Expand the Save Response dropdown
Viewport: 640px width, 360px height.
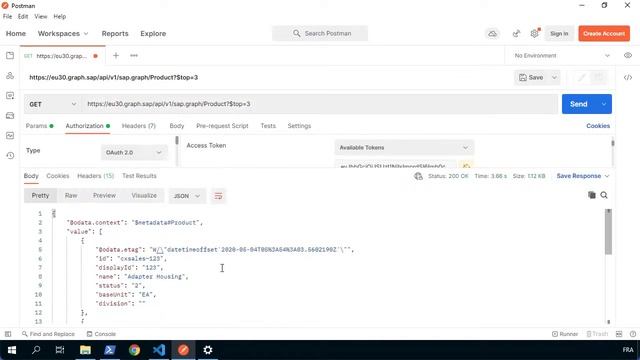click(583, 176)
